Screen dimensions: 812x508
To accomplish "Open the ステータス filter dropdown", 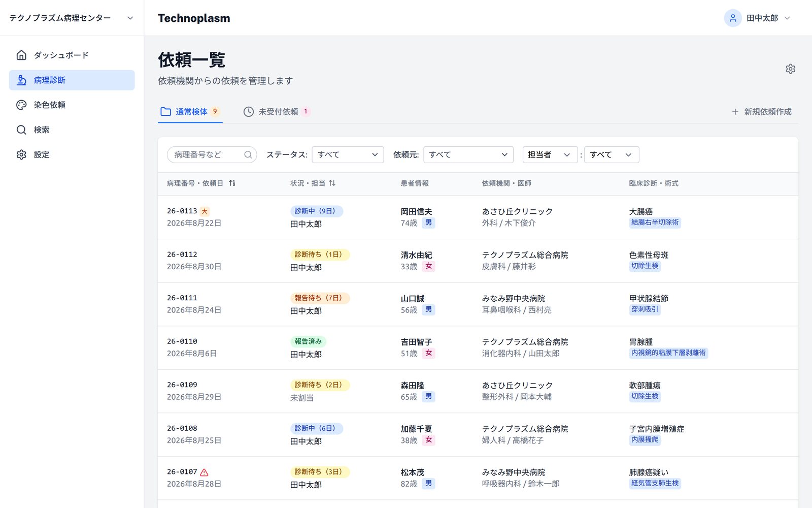I will click(x=348, y=154).
